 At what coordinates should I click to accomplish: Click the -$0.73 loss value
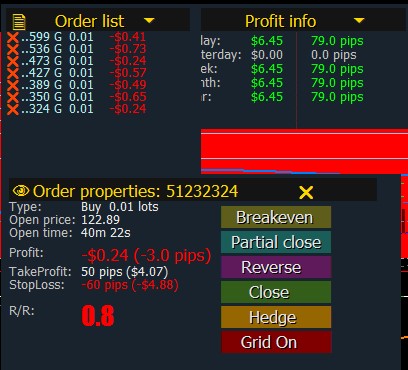tap(128, 49)
